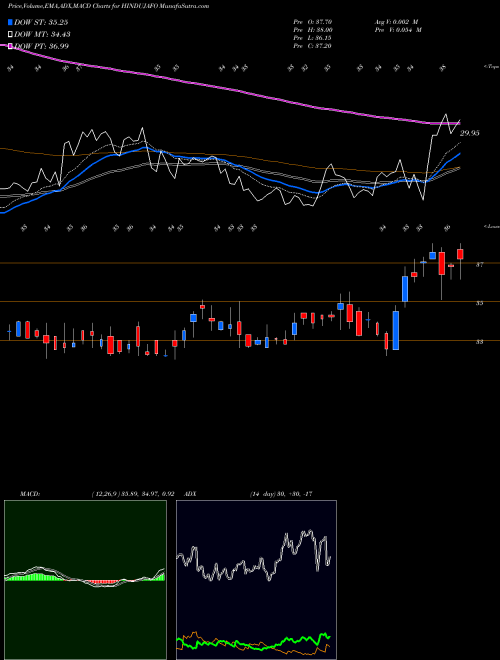Click the MACD: panel heading
Screen dimensions: 500x660
(x=29, y=494)
